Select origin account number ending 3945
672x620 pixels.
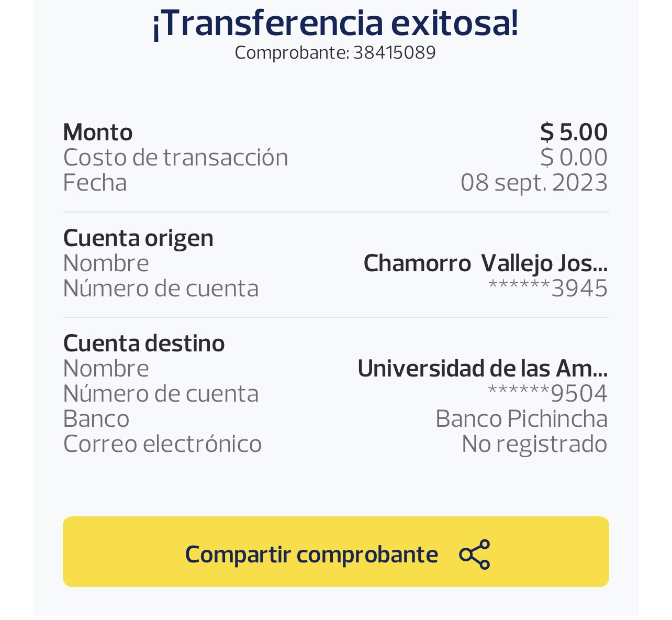pos(547,289)
